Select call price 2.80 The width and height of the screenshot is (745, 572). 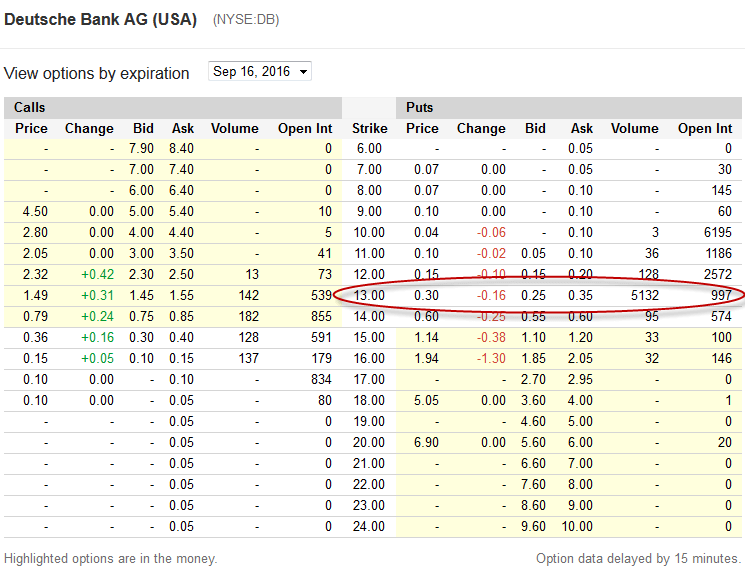pos(35,232)
